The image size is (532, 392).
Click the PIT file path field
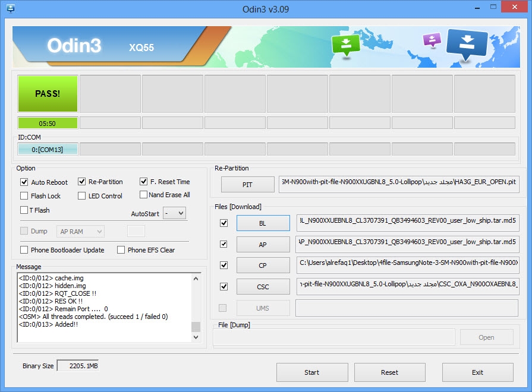399,184
